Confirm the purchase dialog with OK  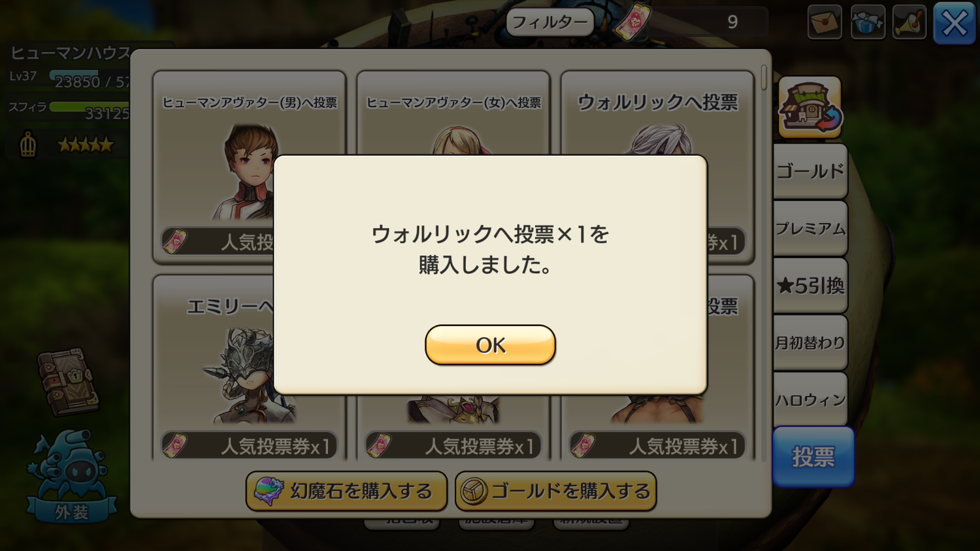[490, 344]
